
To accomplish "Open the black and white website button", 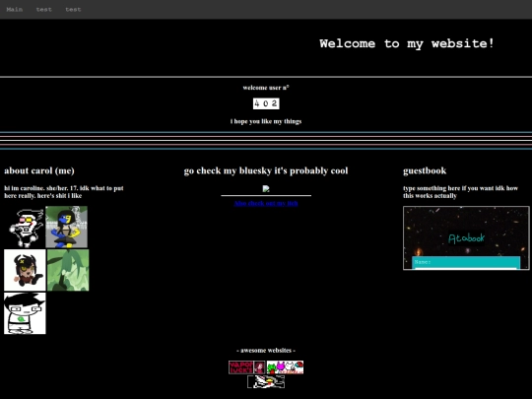I will point(266,381).
